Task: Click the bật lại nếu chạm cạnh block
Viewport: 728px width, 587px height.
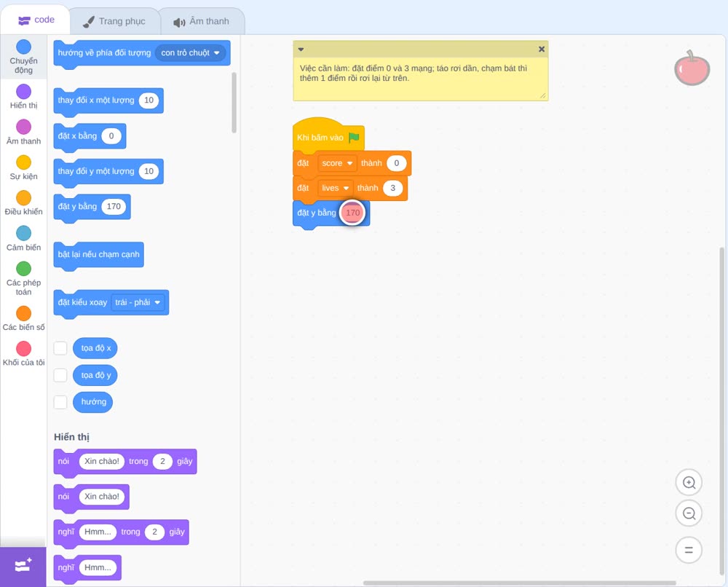Action: pos(98,254)
